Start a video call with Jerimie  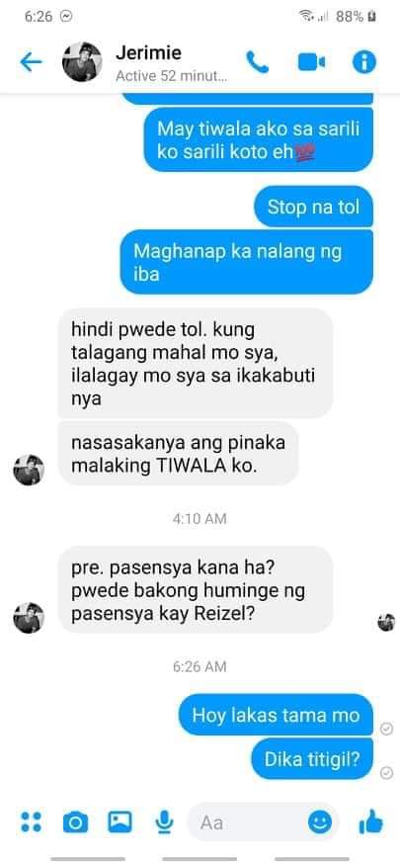pos(311,62)
